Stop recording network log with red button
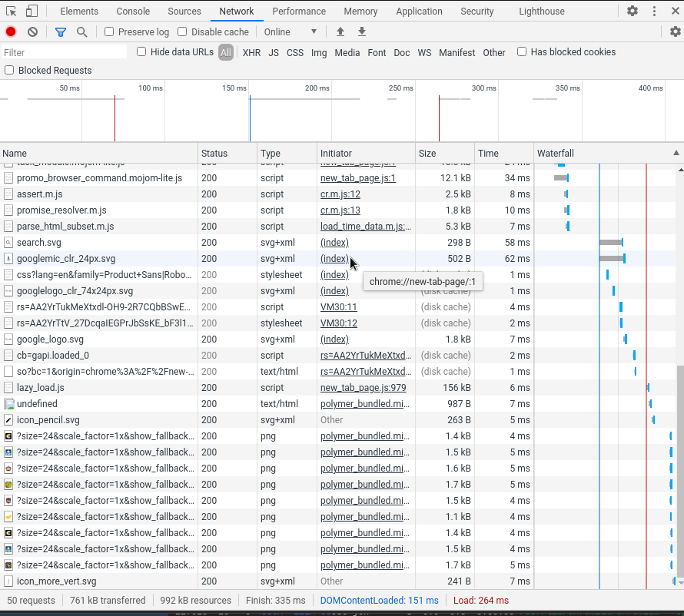Screen dimensions: 684x616 click(11, 31)
